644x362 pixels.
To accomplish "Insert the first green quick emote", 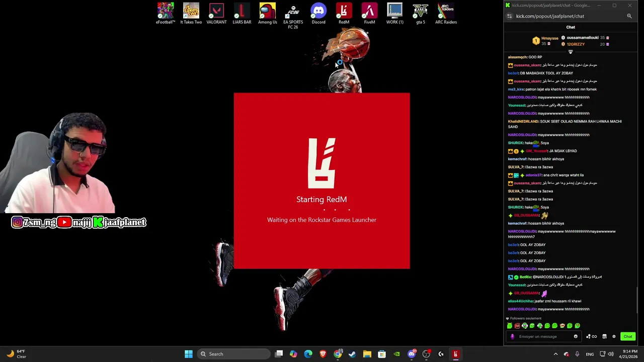I will click(x=510, y=326).
